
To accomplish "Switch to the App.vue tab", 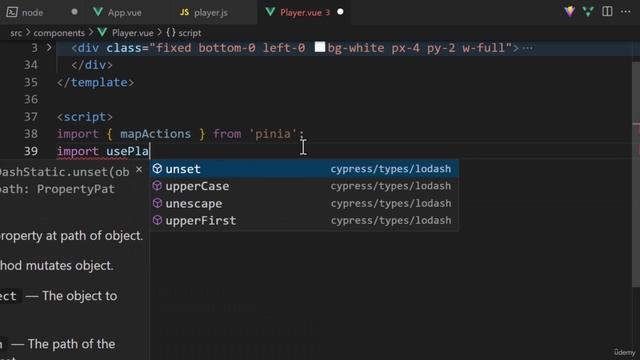I will click(117, 12).
